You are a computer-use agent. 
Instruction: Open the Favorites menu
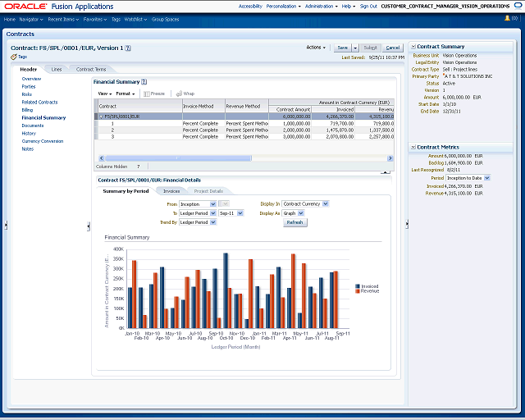coord(95,20)
